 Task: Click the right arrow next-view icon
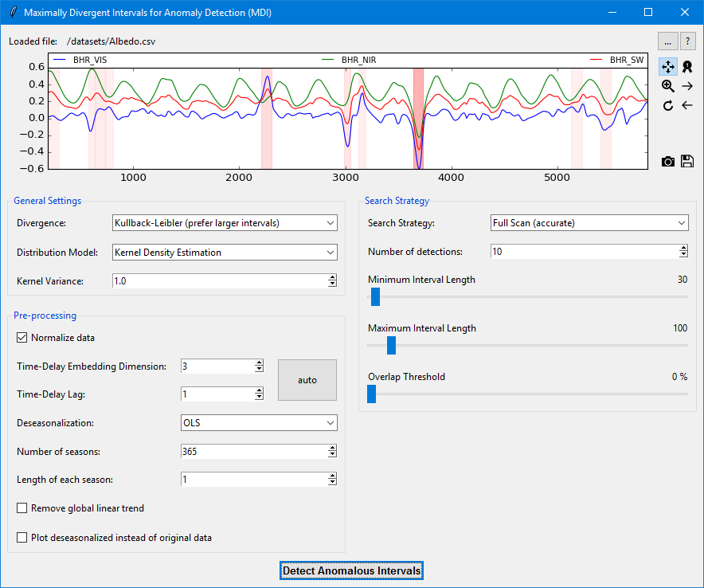[x=687, y=86]
